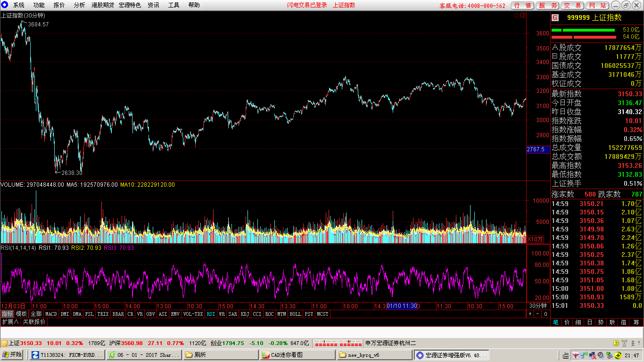
Task: Click the 全部 tab button
Action: click(36, 314)
